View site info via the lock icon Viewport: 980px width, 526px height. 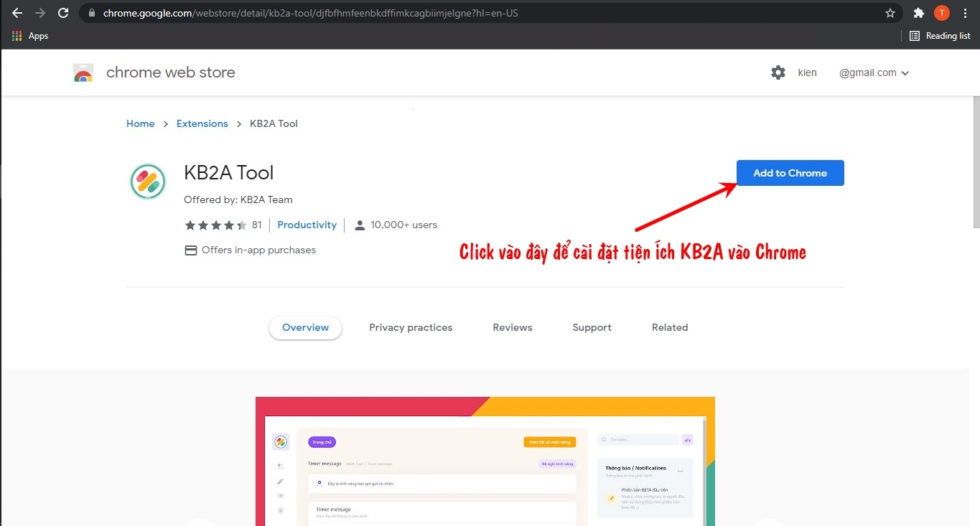point(91,13)
